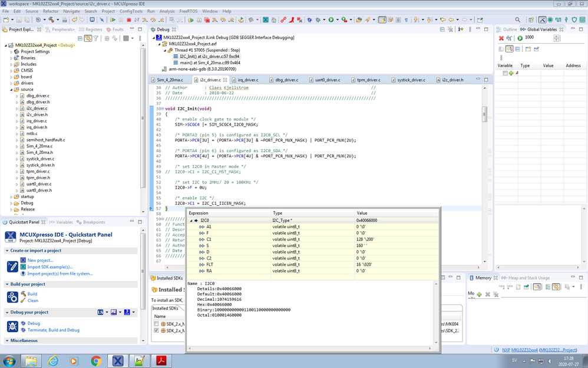Collapse the Build your project section

pos(7,284)
